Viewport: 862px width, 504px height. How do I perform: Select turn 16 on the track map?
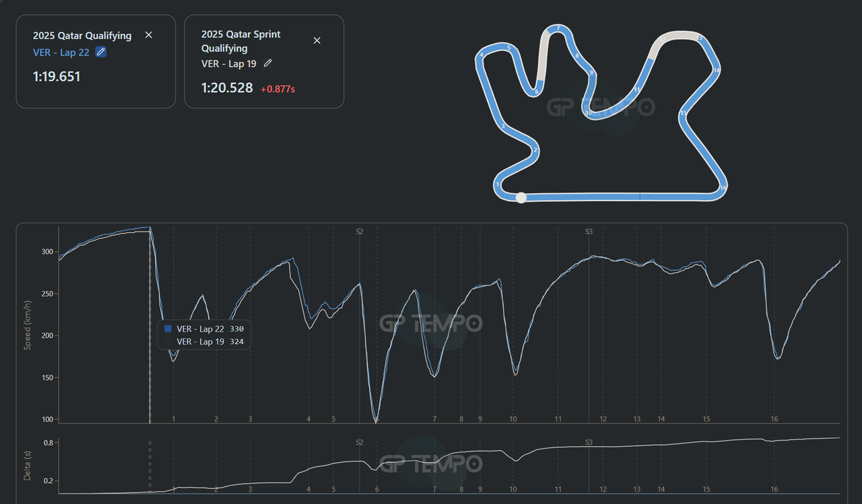coord(723,188)
